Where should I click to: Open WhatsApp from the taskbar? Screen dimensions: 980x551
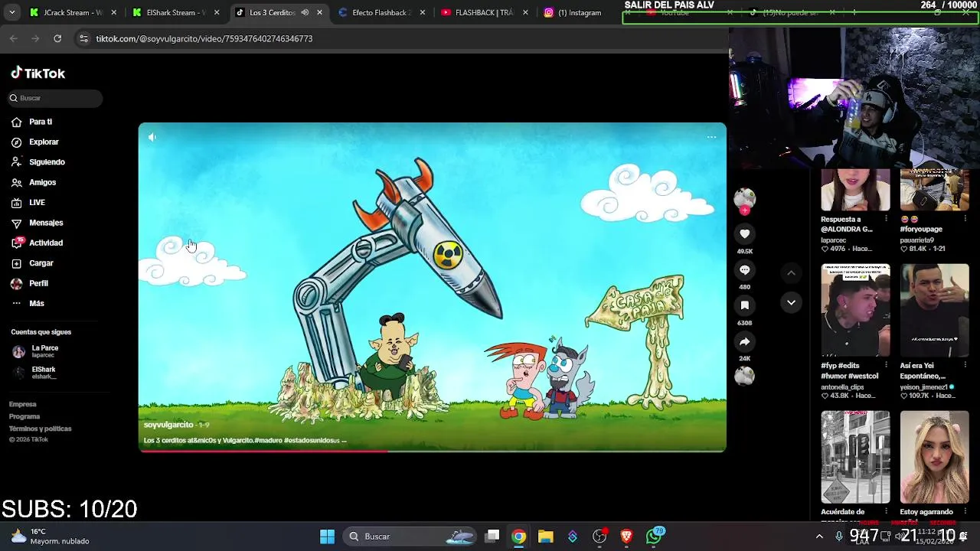coord(653,536)
